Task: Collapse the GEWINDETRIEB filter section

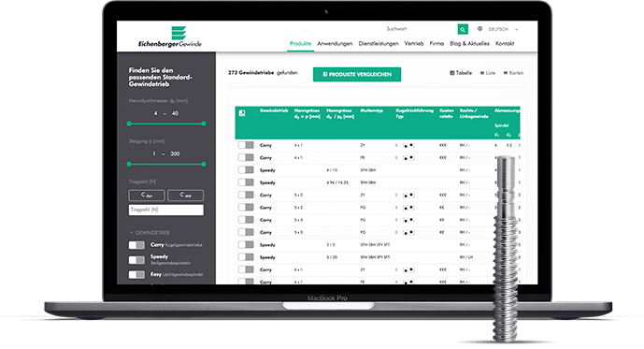Action: pos(150,233)
